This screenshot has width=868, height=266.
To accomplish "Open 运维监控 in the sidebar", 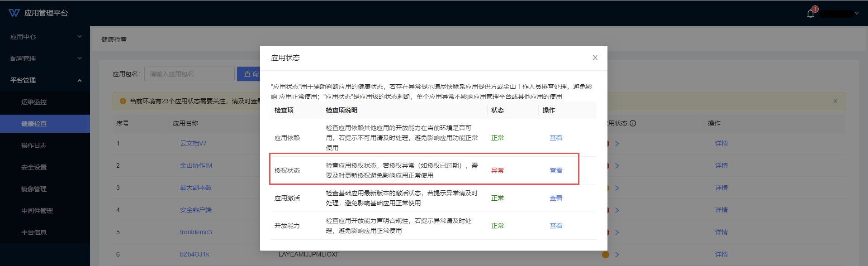I will tap(34, 102).
